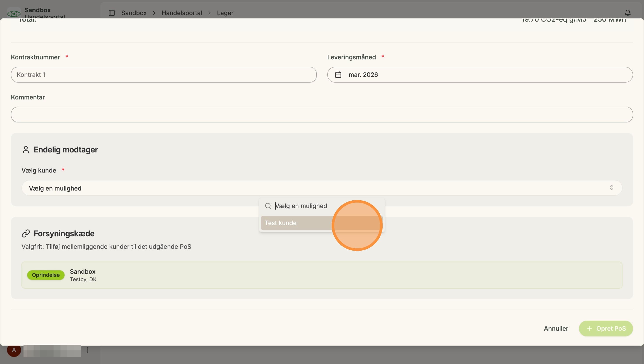The width and height of the screenshot is (644, 364).
Task: Open the notifications bell
Action: coord(628,13)
